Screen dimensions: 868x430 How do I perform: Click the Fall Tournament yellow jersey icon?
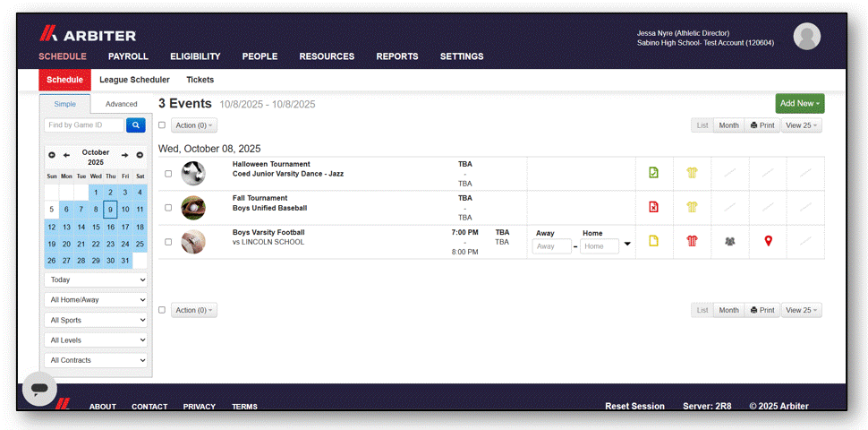click(x=692, y=207)
